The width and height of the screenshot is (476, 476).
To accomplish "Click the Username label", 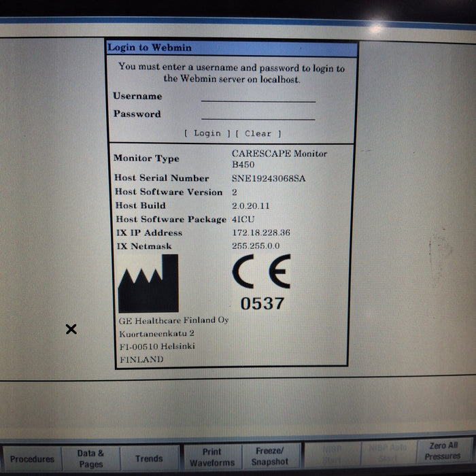I will tap(137, 97).
